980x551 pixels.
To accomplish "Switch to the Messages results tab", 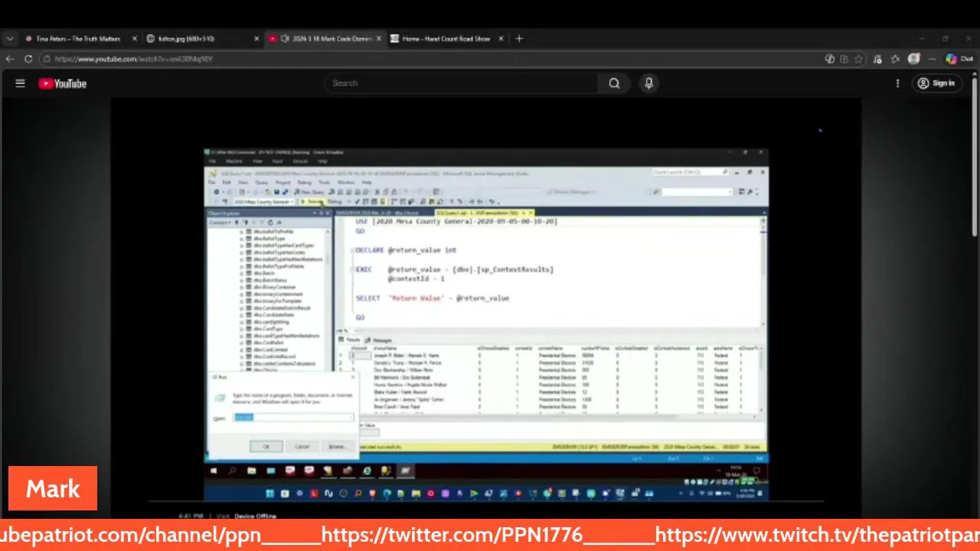I will pyautogui.click(x=379, y=340).
